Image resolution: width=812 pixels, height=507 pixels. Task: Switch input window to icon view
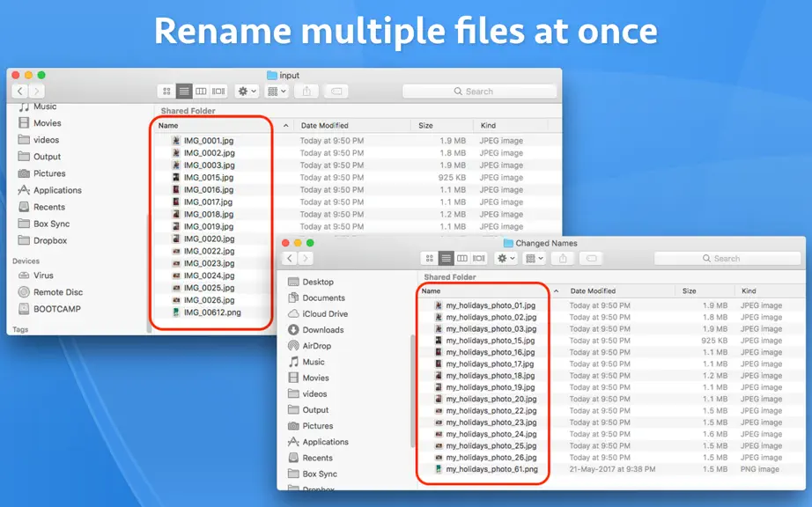166,92
